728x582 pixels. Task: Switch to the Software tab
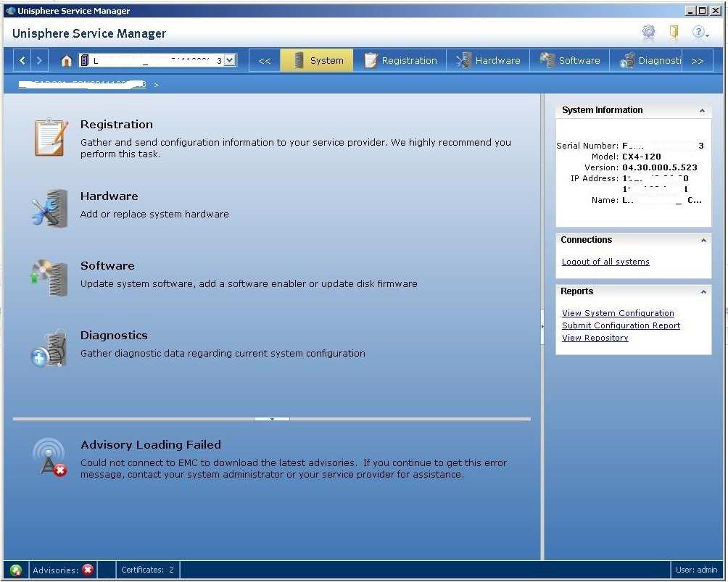click(570, 60)
